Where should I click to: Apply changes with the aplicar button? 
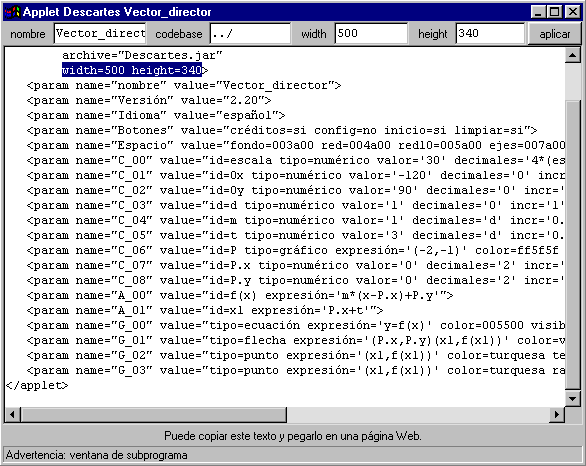(x=554, y=34)
